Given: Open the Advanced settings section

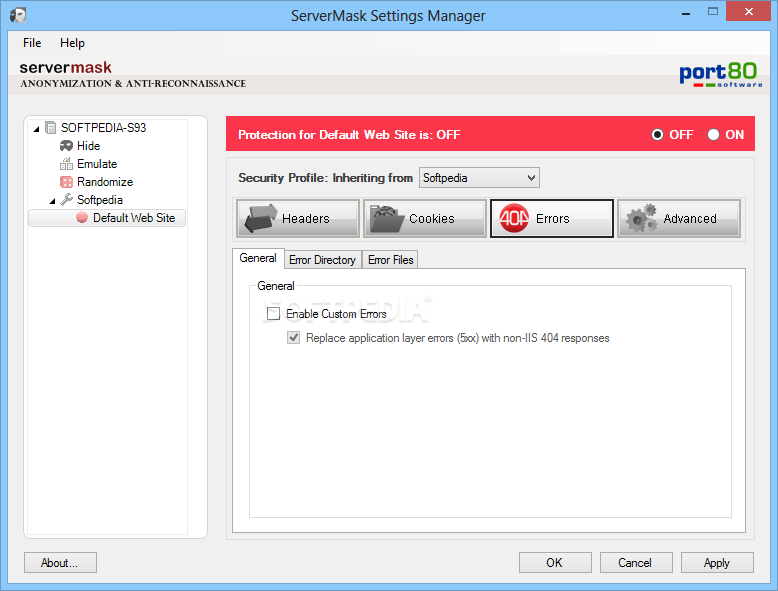Looking at the screenshot, I should (x=679, y=218).
